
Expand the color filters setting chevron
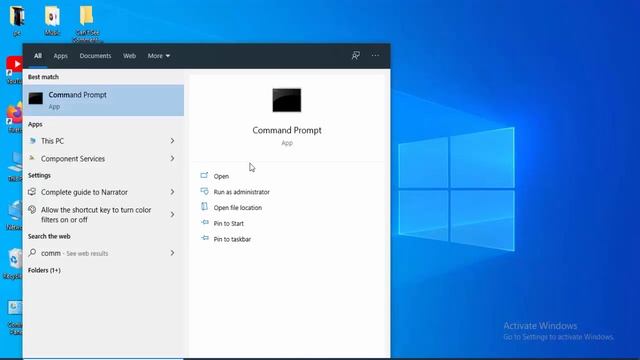click(172, 214)
